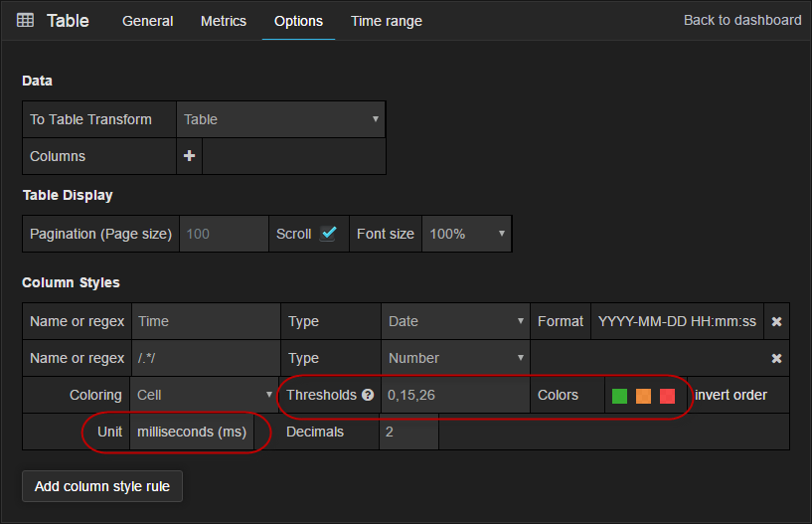Click the plus icon to add column
812x524 pixels.
pyautogui.click(x=189, y=156)
